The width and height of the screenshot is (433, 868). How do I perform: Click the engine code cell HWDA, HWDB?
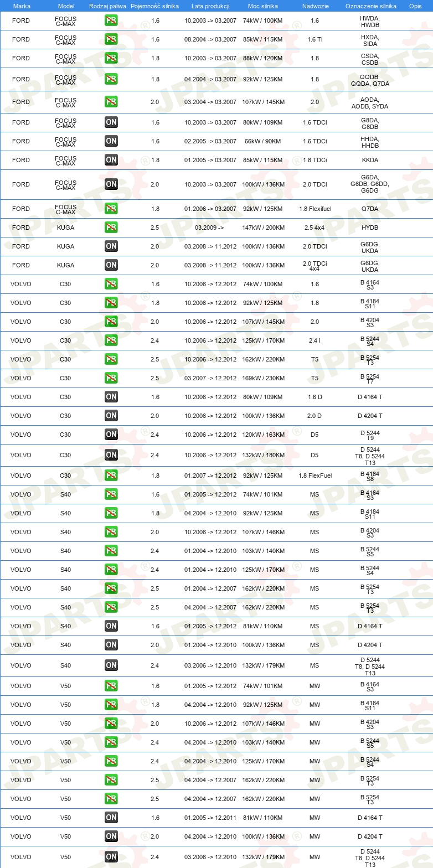pos(370,22)
